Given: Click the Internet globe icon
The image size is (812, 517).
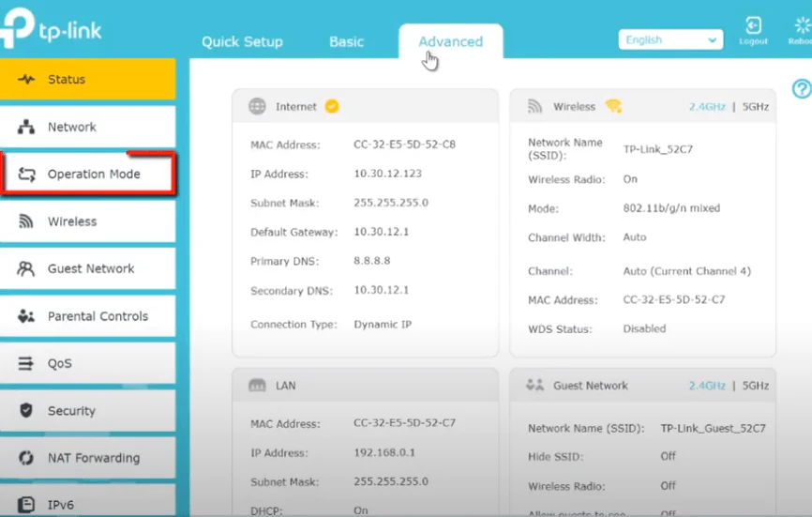Looking at the screenshot, I should pyautogui.click(x=257, y=107).
